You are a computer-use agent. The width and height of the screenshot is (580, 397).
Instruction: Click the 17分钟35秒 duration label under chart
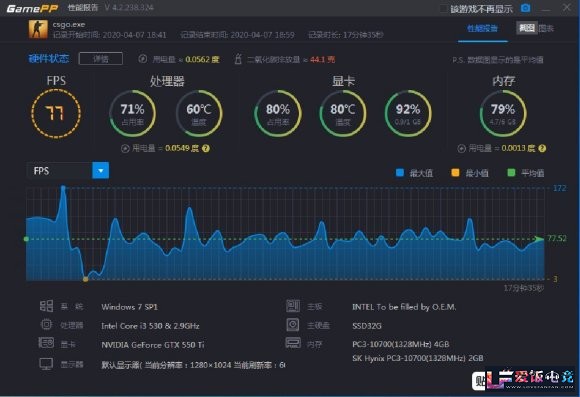pos(523,288)
